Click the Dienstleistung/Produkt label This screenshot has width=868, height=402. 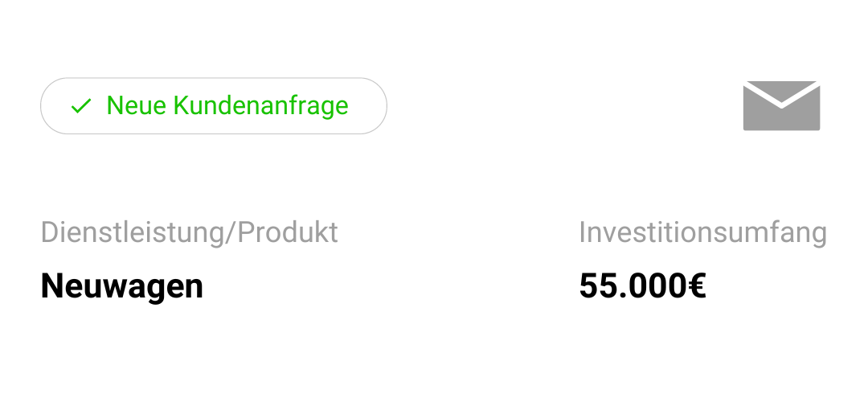pyautogui.click(x=190, y=232)
